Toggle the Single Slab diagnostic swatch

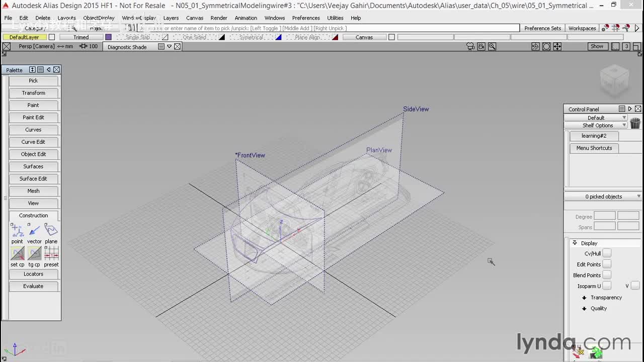tap(165, 37)
